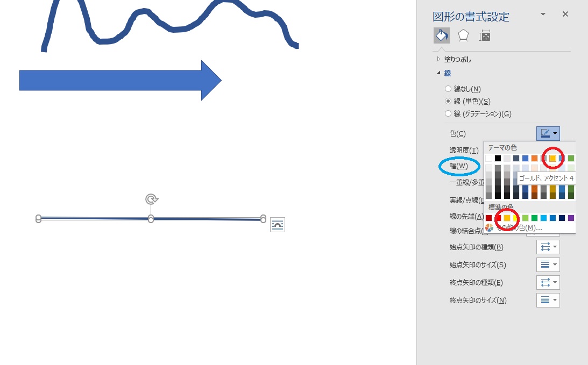Click the 終点矢印のサイズ(N) label

coord(478,300)
